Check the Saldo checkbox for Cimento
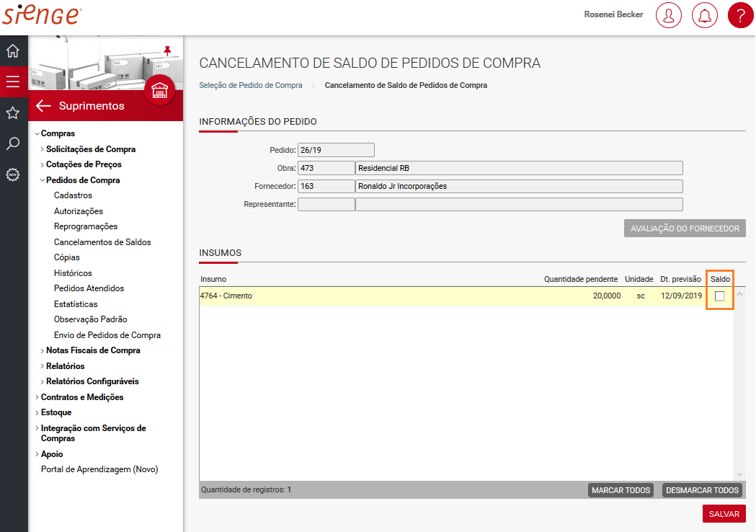Viewport: 756px width, 532px height. pos(719,296)
